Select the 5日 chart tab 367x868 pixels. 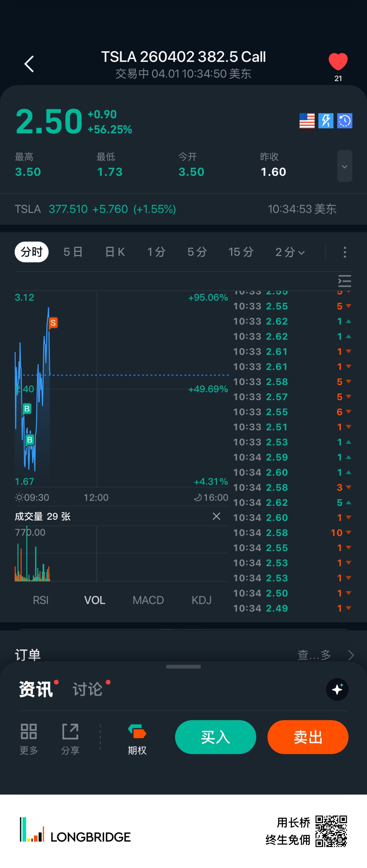tap(73, 252)
